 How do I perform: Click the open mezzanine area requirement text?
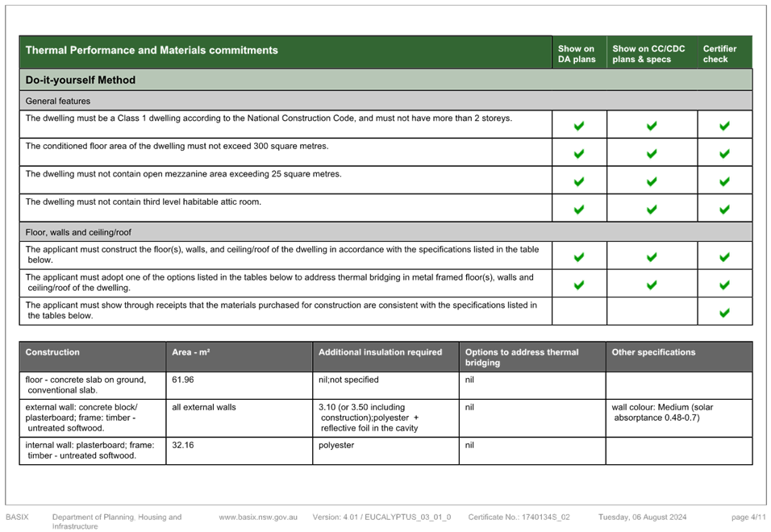point(183,174)
